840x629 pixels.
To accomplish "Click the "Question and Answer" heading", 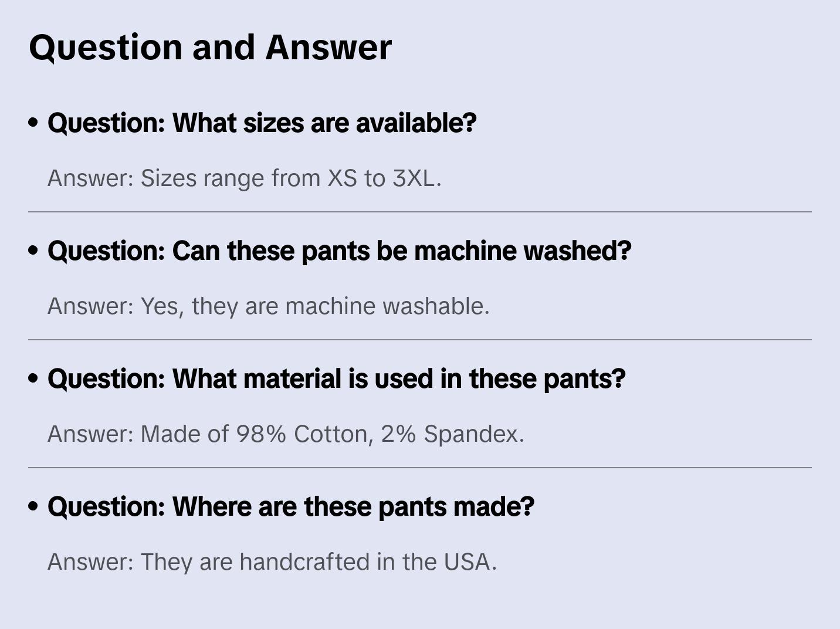I will [210, 47].
